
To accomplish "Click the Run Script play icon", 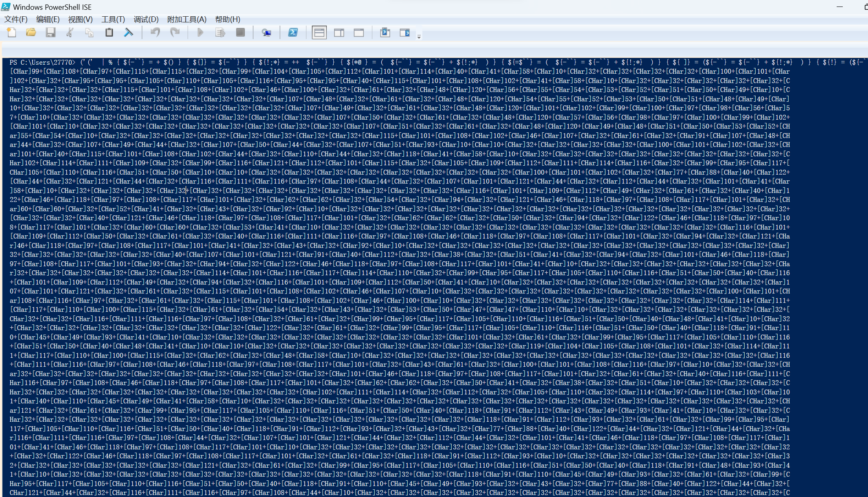I will pyautogui.click(x=200, y=33).
